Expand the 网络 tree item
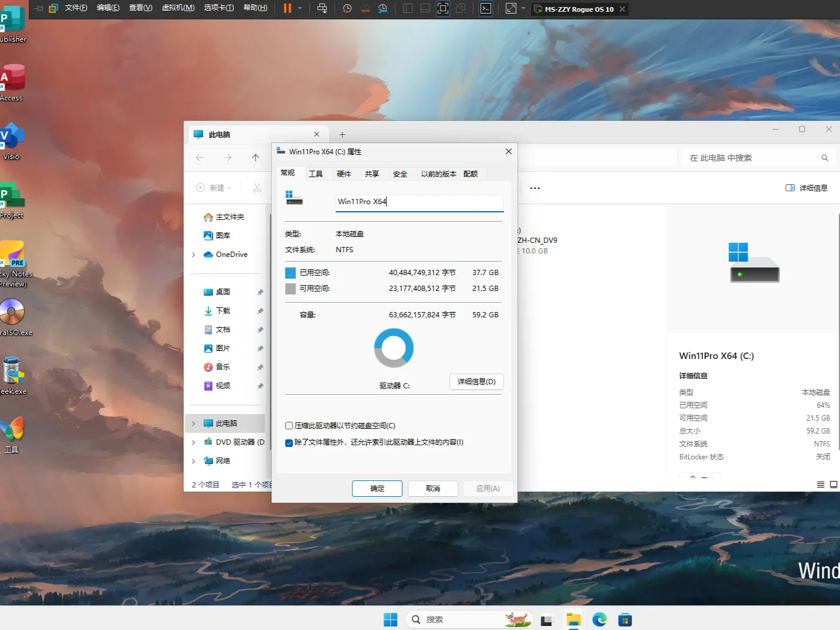 tap(194, 460)
